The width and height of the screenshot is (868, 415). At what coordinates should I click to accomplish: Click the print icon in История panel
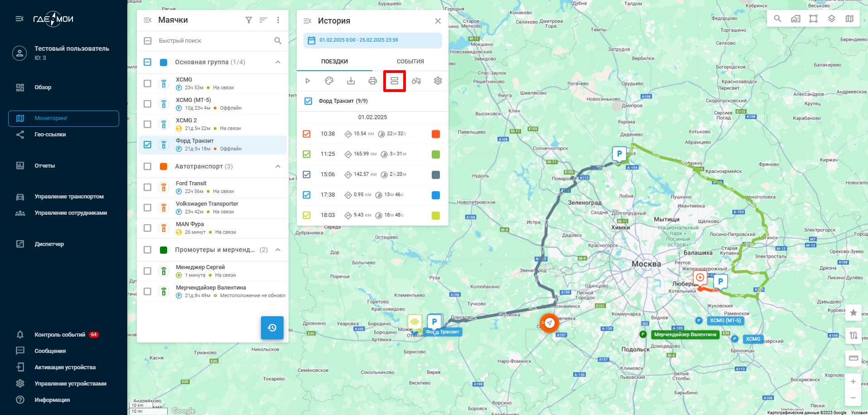pyautogui.click(x=372, y=81)
